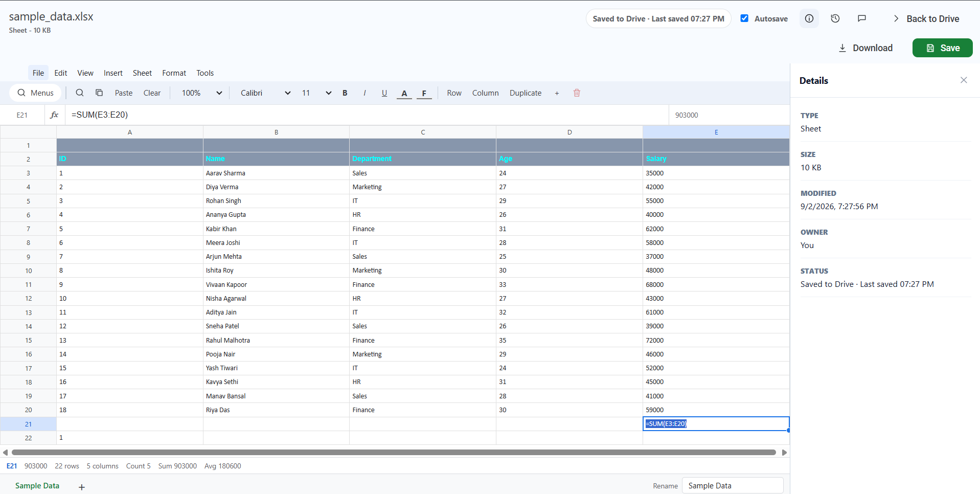980x494 pixels.
Task: Select column C header
Action: (423, 132)
